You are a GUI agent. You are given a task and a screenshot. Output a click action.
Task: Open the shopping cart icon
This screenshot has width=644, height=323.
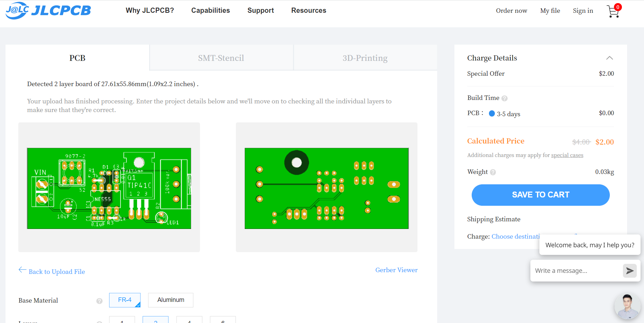click(613, 11)
